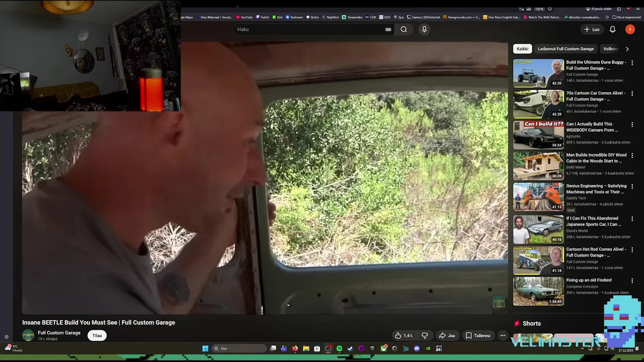Open the Kick bookmark
The height and width of the screenshot is (362, 644).
coord(278,17)
